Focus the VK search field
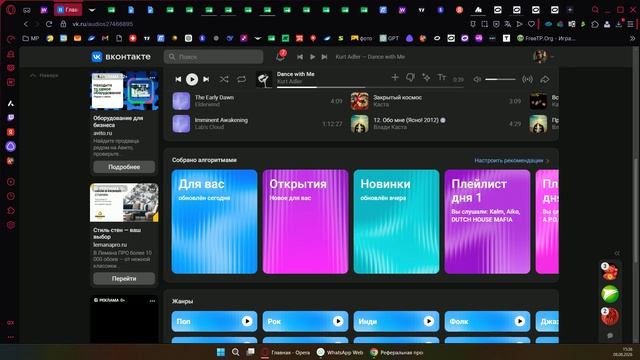Viewport: 640px width, 360px height. (213, 57)
